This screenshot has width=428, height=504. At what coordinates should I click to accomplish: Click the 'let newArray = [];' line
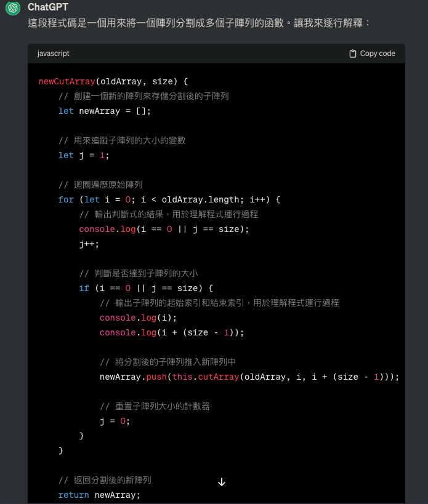[104, 111]
